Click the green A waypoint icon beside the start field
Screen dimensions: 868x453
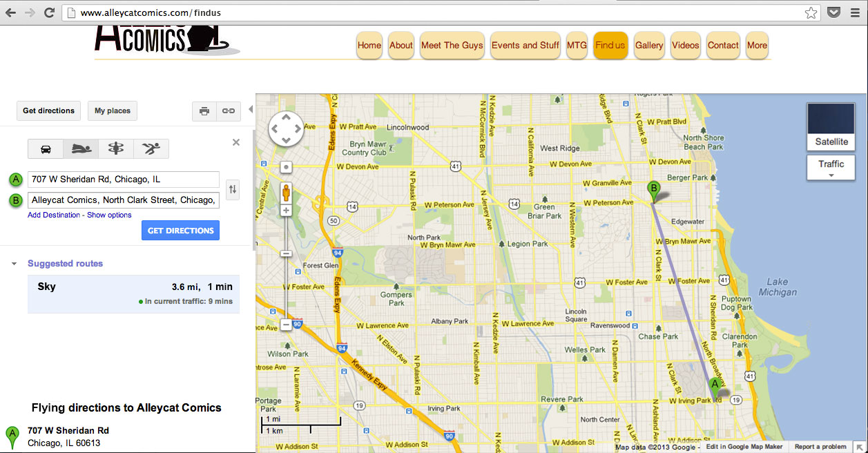pos(16,180)
